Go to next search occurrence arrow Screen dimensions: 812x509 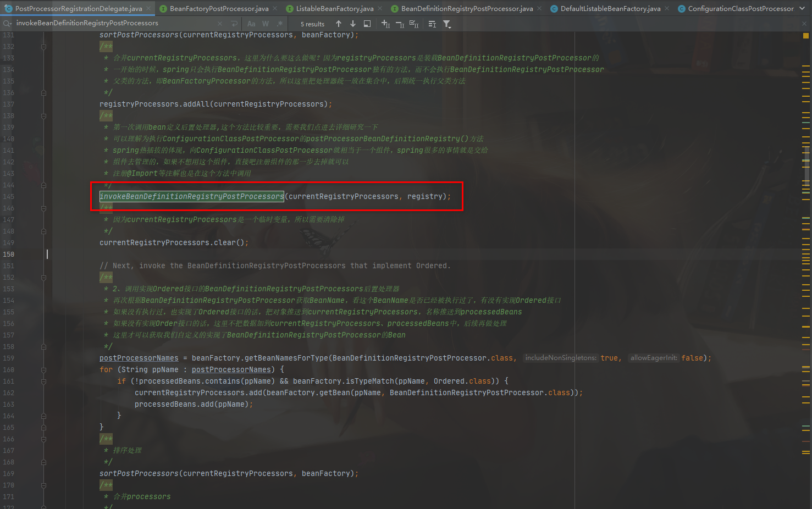pyautogui.click(x=353, y=24)
